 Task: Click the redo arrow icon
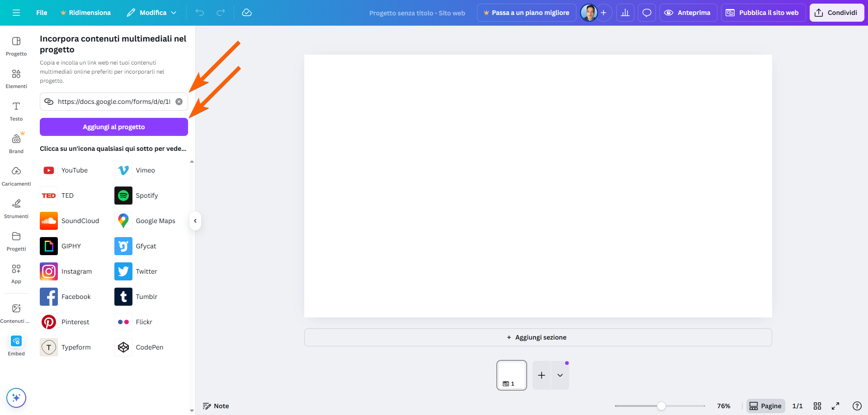point(221,13)
